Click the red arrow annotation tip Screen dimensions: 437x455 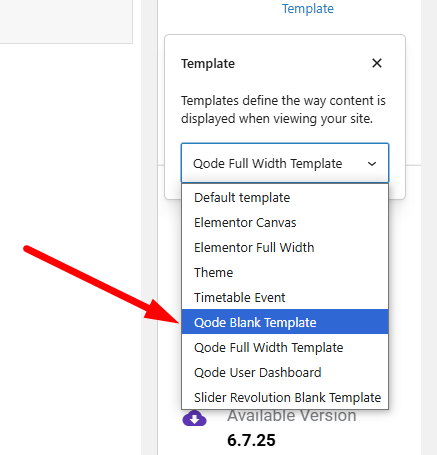(177, 321)
